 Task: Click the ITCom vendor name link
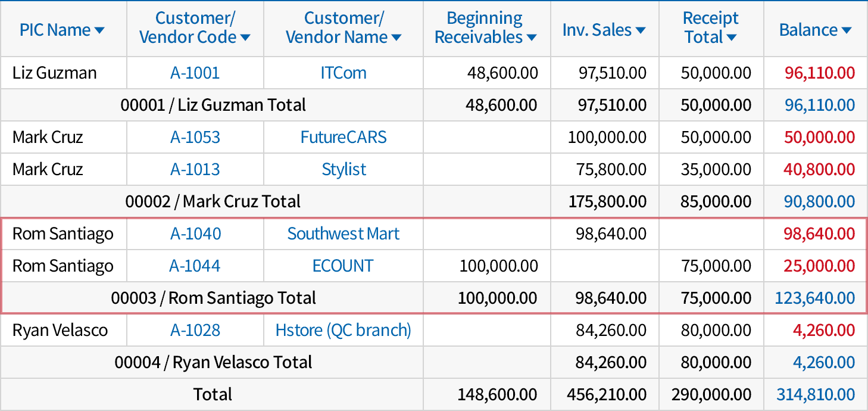[343, 73]
